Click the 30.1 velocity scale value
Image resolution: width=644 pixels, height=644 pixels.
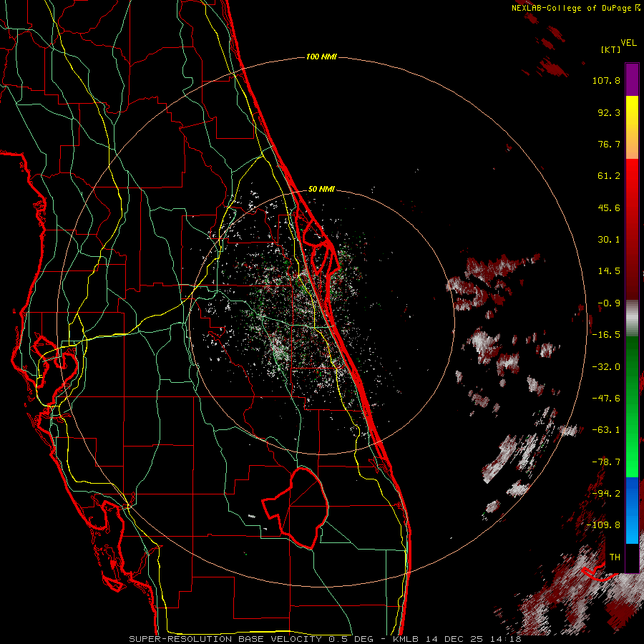tap(609, 240)
